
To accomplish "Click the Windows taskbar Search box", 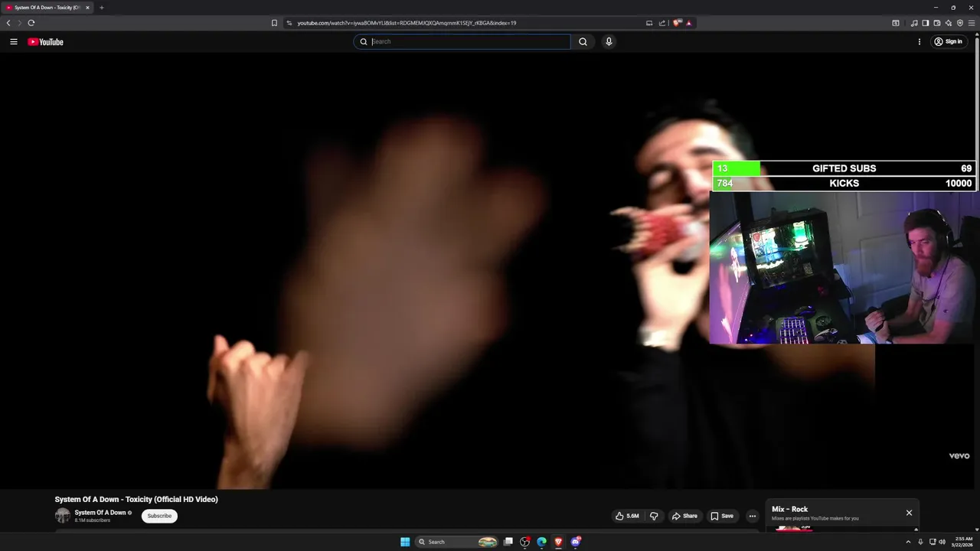I will [x=457, y=542].
